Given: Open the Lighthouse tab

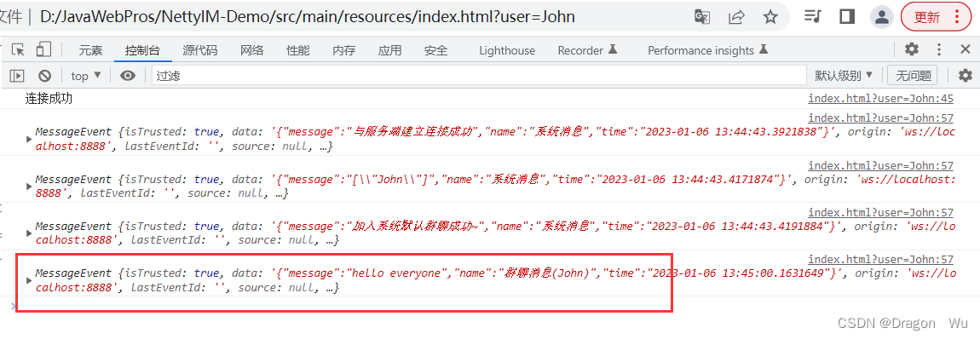Looking at the screenshot, I should pyautogui.click(x=507, y=50).
